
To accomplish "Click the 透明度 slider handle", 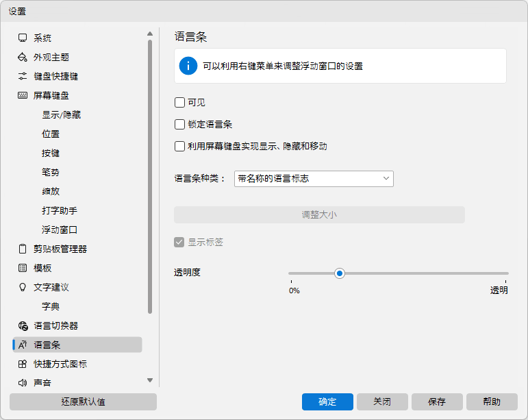I will click(x=340, y=273).
